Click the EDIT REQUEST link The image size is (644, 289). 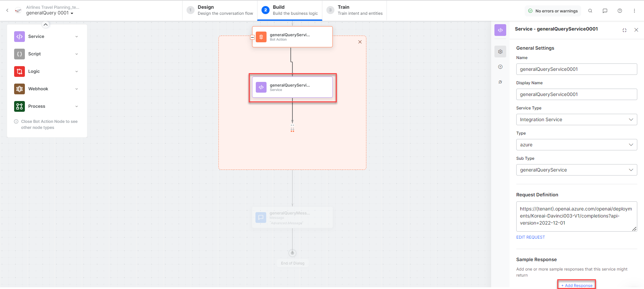[530, 237]
